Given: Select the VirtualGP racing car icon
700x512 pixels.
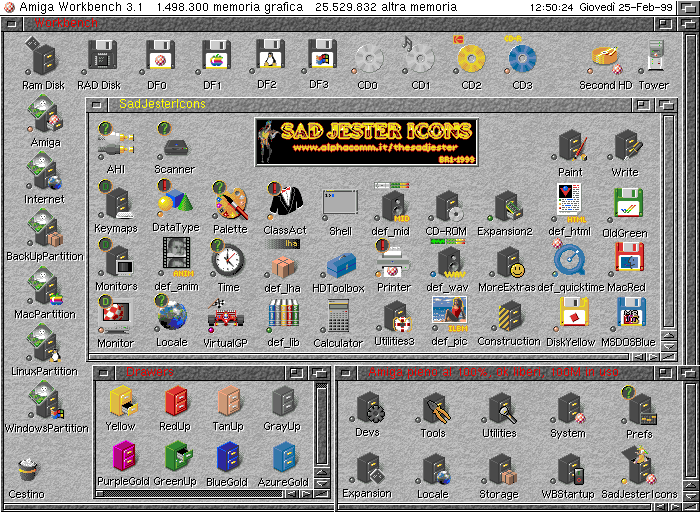Looking at the screenshot, I should pyautogui.click(x=225, y=318).
